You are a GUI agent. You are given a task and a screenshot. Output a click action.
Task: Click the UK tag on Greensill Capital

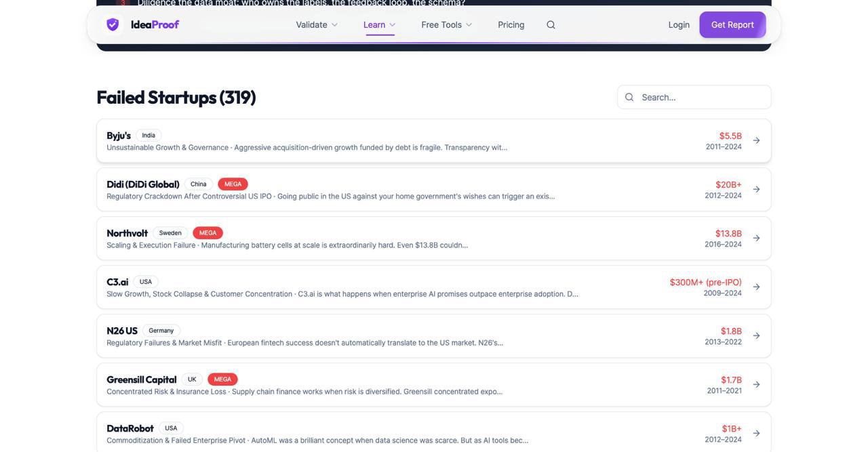(x=192, y=379)
